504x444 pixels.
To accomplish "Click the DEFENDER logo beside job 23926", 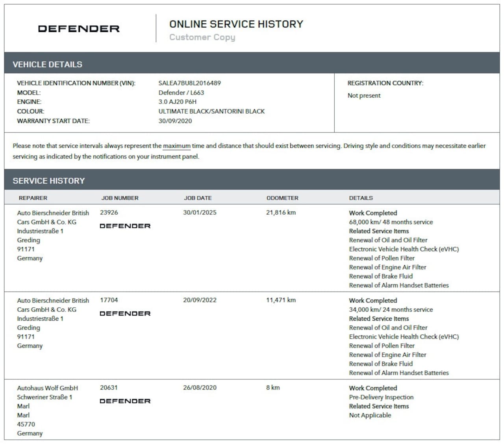I will point(125,226).
